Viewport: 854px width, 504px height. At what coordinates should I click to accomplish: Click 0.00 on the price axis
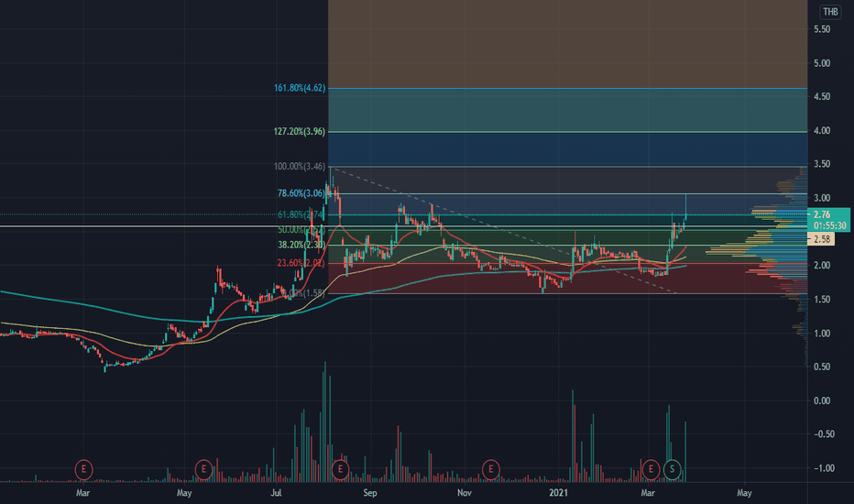coord(822,401)
